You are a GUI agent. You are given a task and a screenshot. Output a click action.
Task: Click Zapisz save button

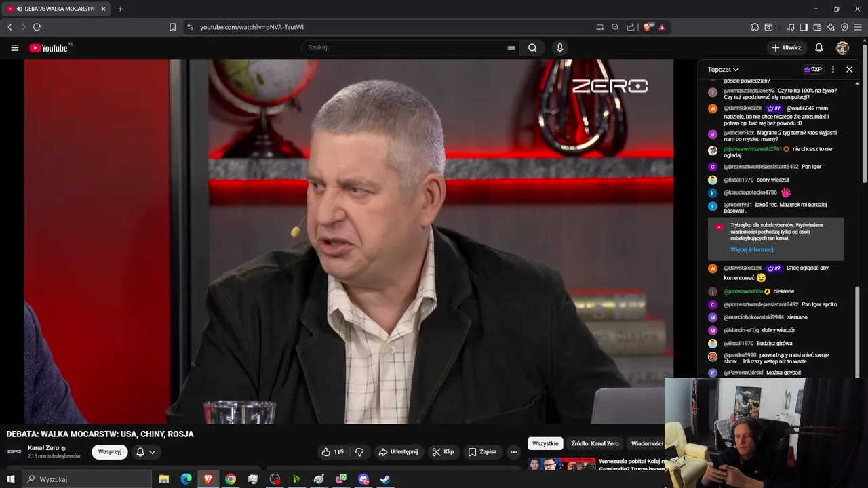click(x=482, y=452)
